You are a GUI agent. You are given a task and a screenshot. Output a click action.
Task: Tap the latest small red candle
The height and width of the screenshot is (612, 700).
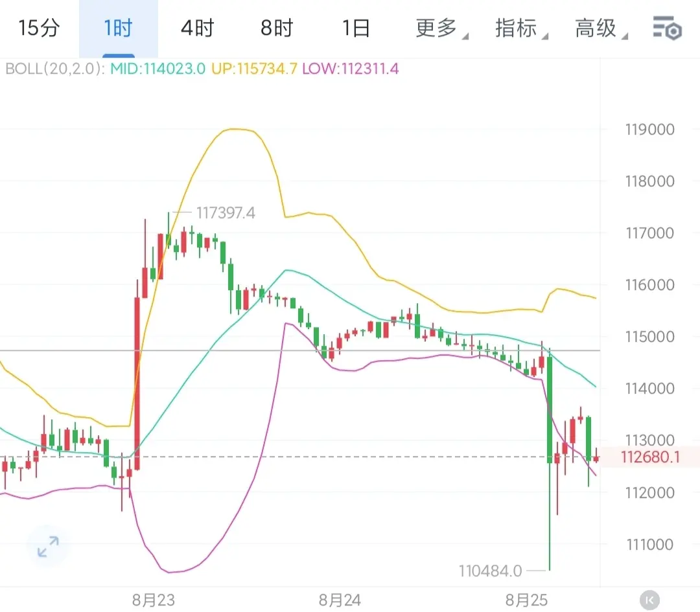pos(596,458)
